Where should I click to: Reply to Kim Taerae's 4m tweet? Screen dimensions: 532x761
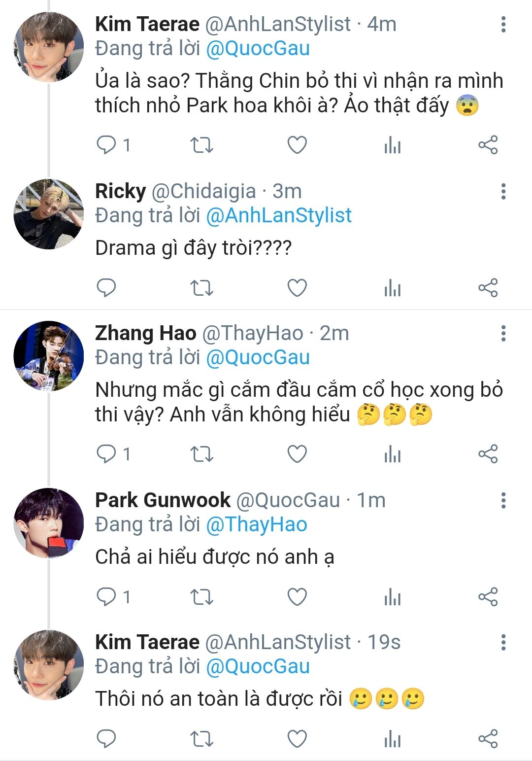106,145
